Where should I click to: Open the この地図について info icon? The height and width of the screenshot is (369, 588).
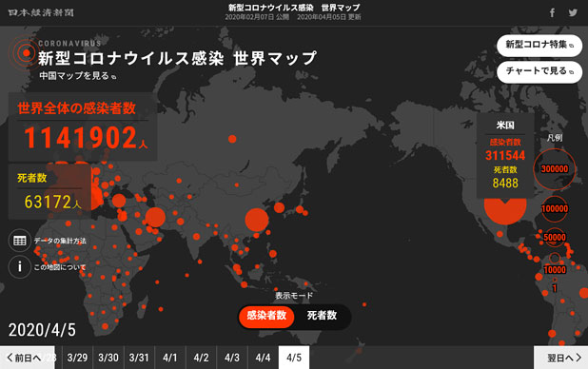19,266
